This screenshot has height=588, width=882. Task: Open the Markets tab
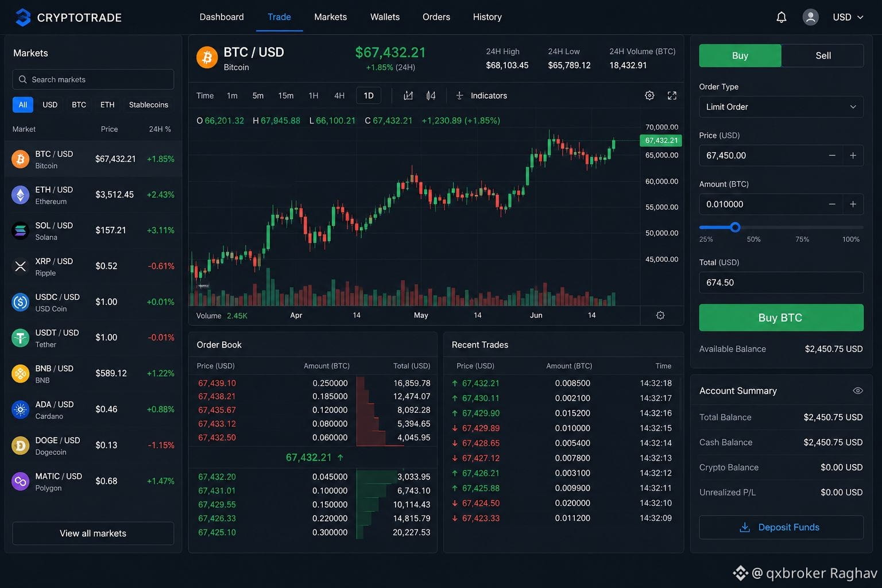tap(331, 17)
